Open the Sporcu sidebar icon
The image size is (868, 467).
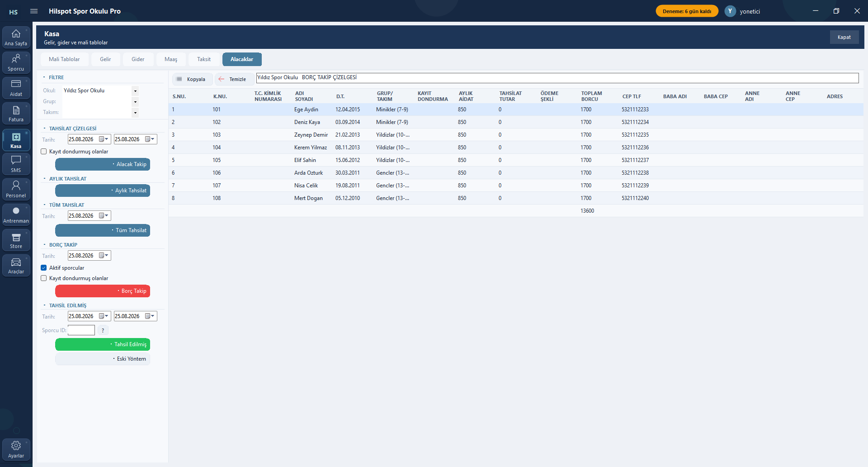click(x=16, y=63)
